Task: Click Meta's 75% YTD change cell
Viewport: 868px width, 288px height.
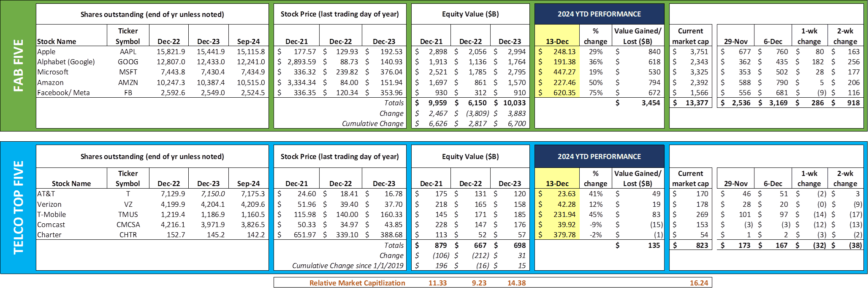Action: point(595,93)
